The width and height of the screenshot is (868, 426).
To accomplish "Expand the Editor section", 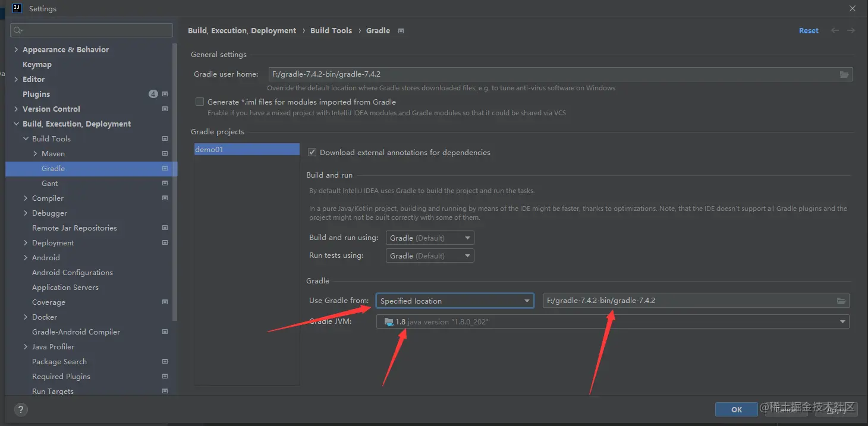I will [x=16, y=79].
